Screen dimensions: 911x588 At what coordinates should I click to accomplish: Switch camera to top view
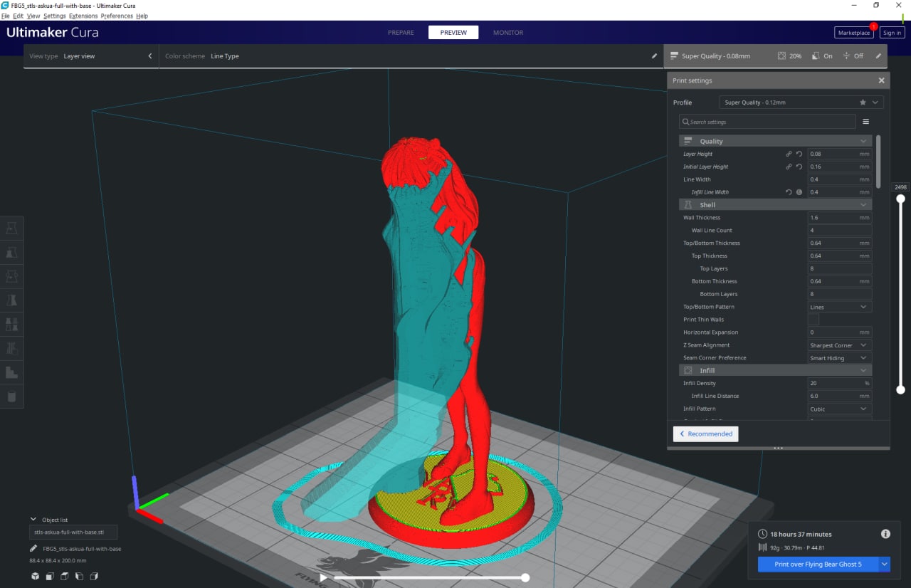click(x=64, y=576)
